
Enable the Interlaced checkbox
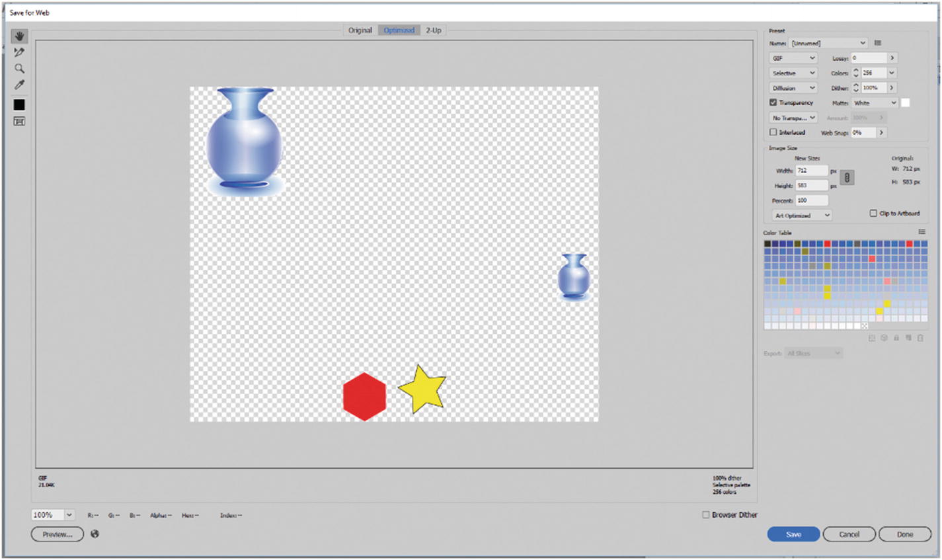[x=773, y=132]
